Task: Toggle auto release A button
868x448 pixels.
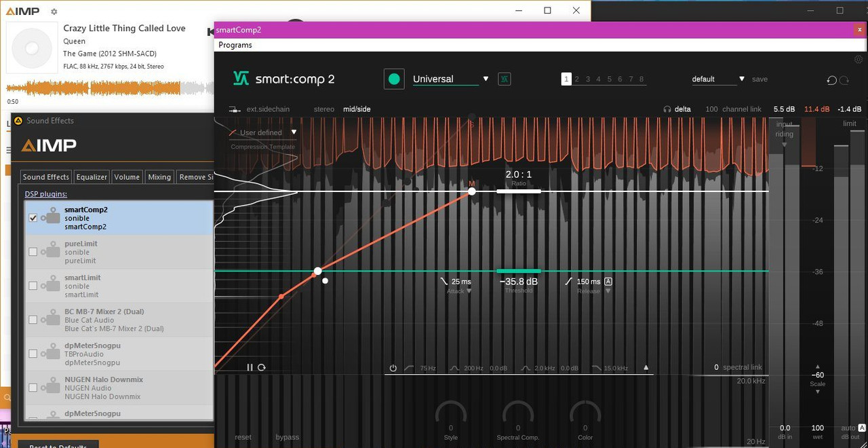Action: [x=608, y=281]
